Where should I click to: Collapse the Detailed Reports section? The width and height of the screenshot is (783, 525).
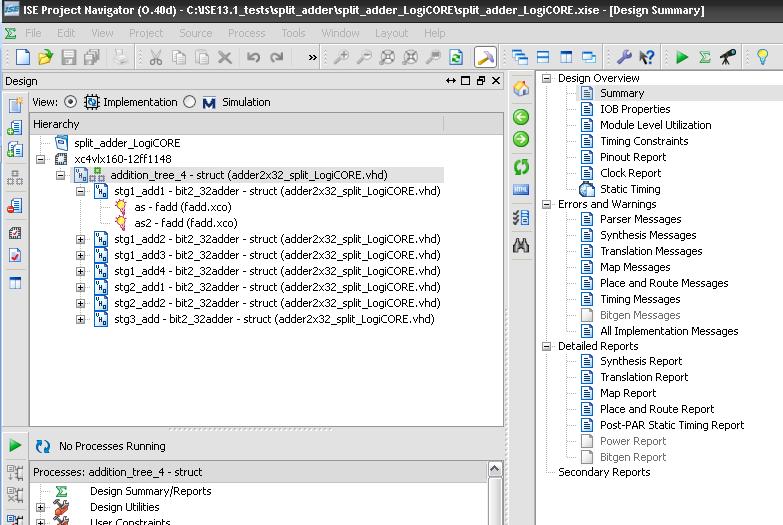pos(547,346)
